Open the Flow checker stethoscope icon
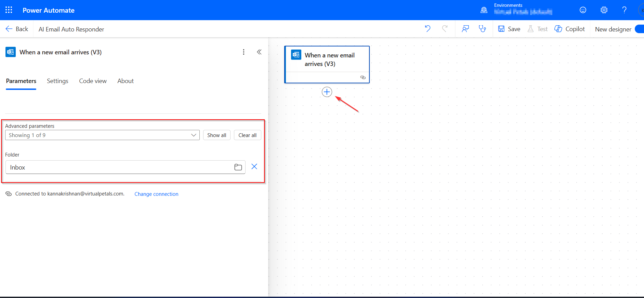 pyautogui.click(x=482, y=29)
